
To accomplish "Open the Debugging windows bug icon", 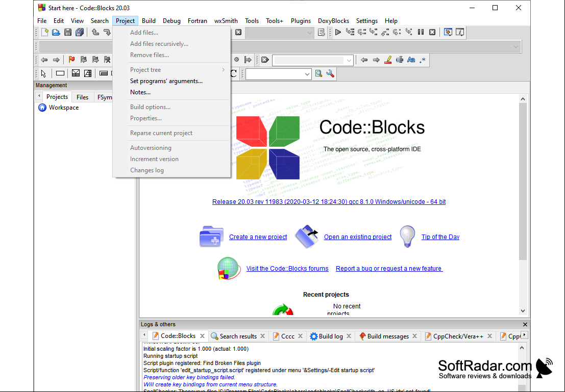I will (448, 33).
